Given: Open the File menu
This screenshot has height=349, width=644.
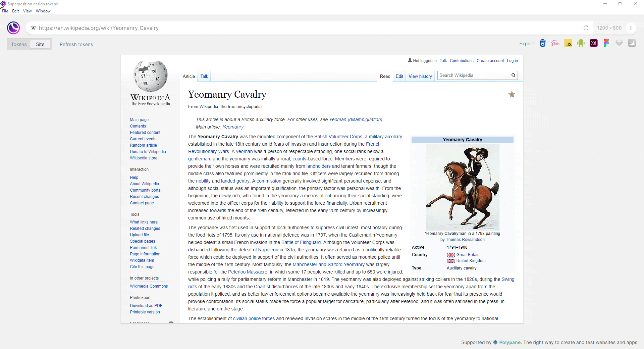Looking at the screenshot, I should [5, 11].
